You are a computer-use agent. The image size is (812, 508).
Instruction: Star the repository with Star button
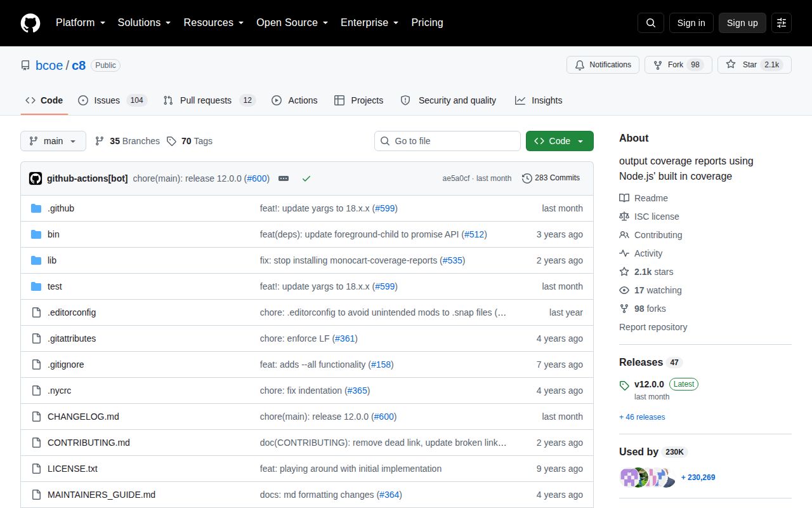(754, 65)
